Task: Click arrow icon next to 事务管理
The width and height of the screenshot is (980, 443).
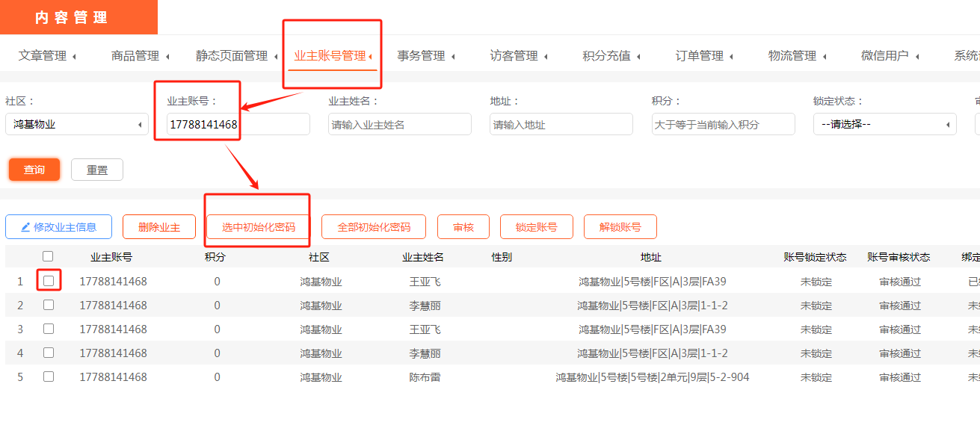Action: 453,57
